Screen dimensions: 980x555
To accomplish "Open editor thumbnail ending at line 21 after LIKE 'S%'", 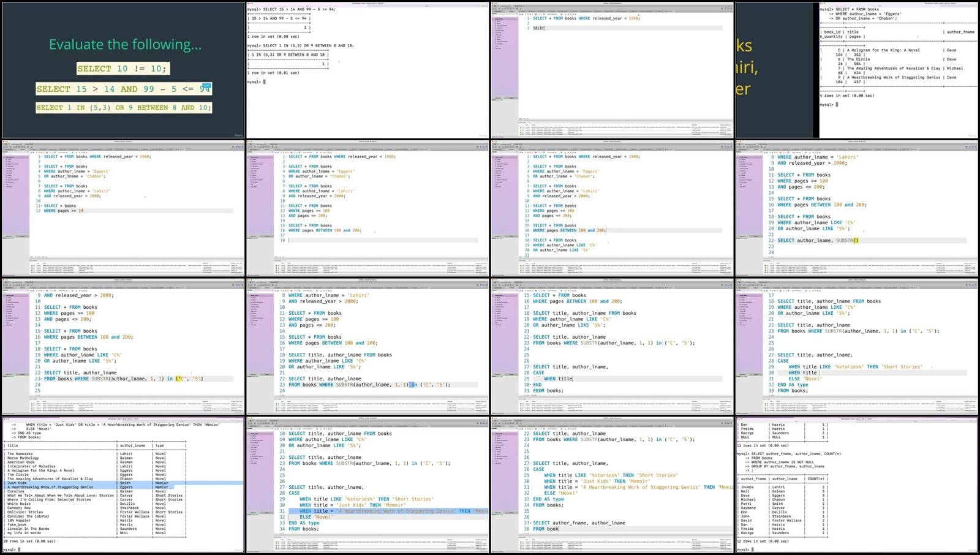I will tap(612, 208).
